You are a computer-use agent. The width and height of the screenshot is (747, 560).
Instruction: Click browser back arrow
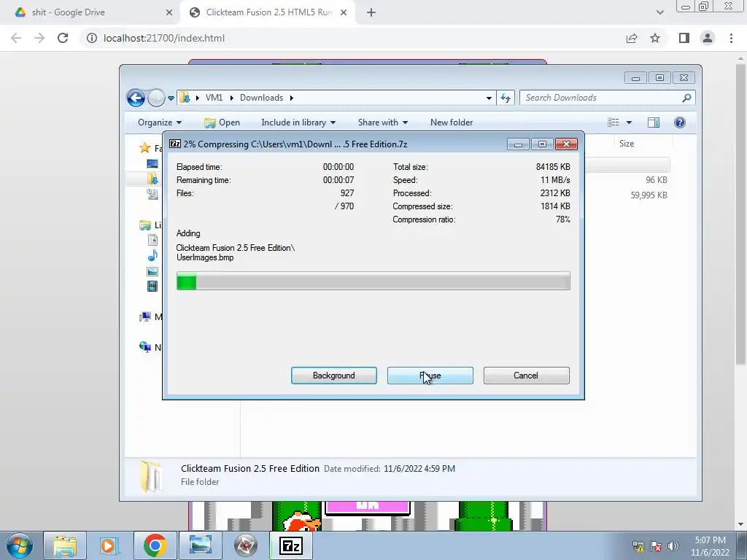[16, 38]
